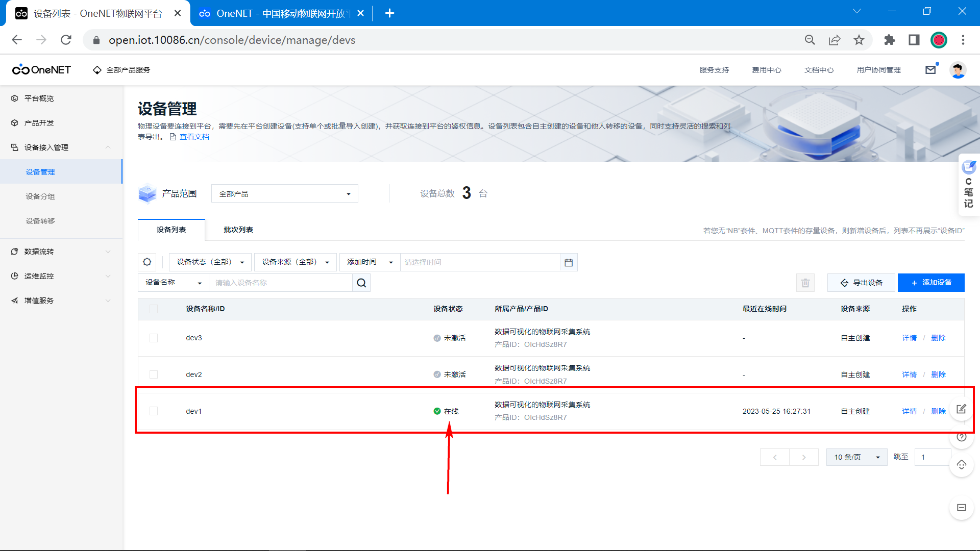Change the 10 条/页 page size dropdown
The width and height of the screenshot is (980, 551).
coord(856,457)
